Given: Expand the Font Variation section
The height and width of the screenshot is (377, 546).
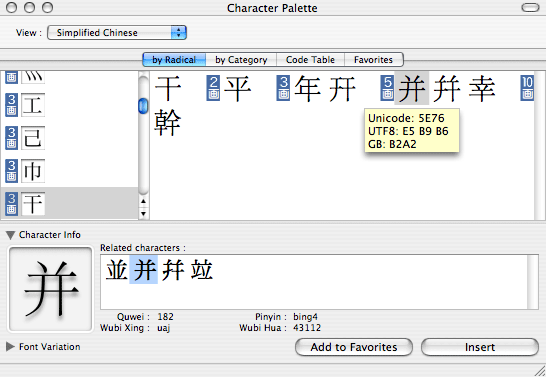Looking at the screenshot, I should click(x=10, y=346).
